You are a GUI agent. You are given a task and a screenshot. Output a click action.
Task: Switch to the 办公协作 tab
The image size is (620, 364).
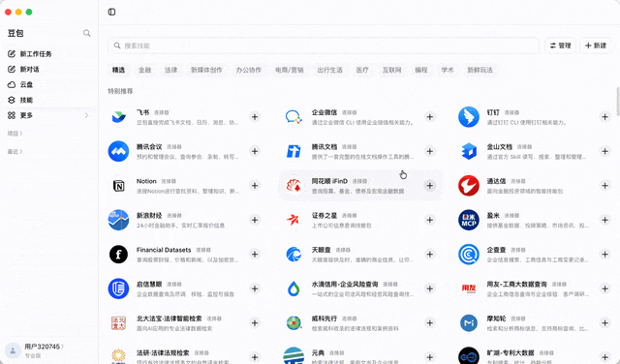249,70
